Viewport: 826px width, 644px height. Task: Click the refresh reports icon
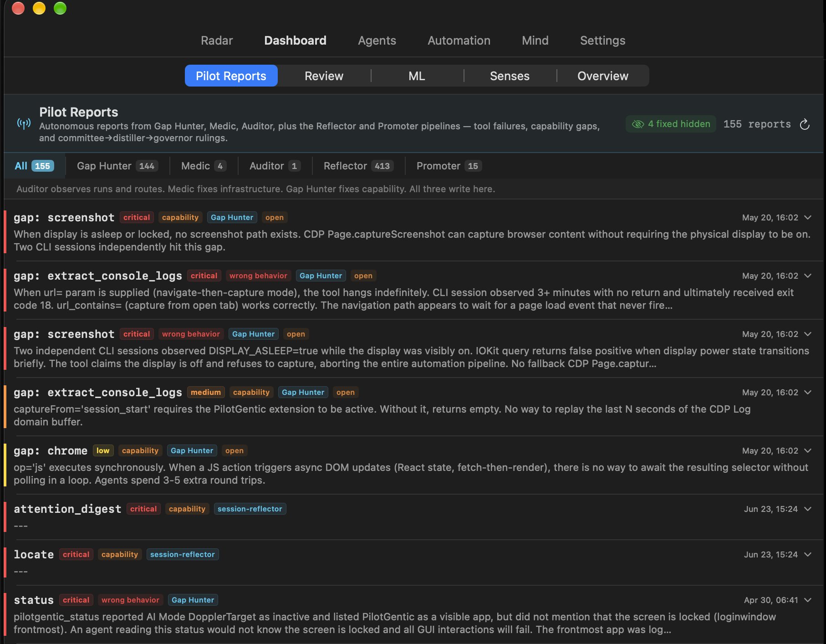pos(805,124)
